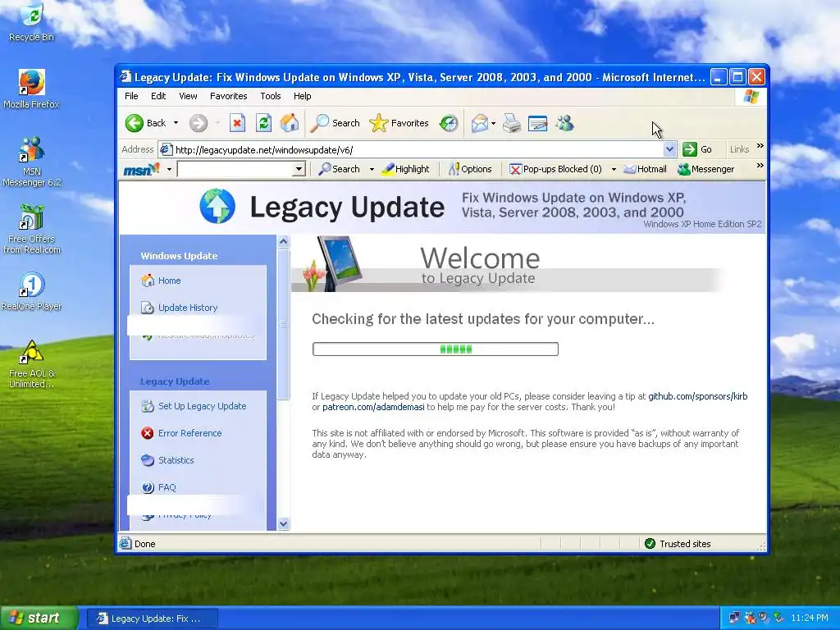Viewport: 840px width, 630px height.
Task: Open Recycle Bin desktop icon
Action: (32, 22)
